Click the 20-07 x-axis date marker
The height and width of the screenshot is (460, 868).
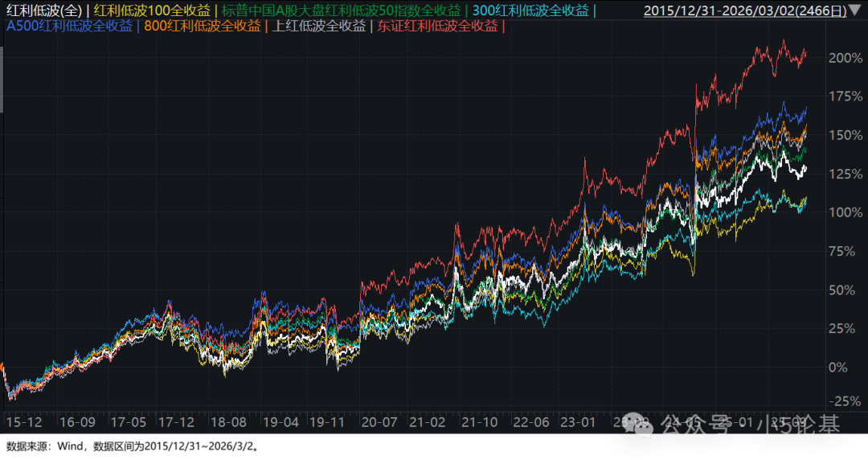pos(379,421)
